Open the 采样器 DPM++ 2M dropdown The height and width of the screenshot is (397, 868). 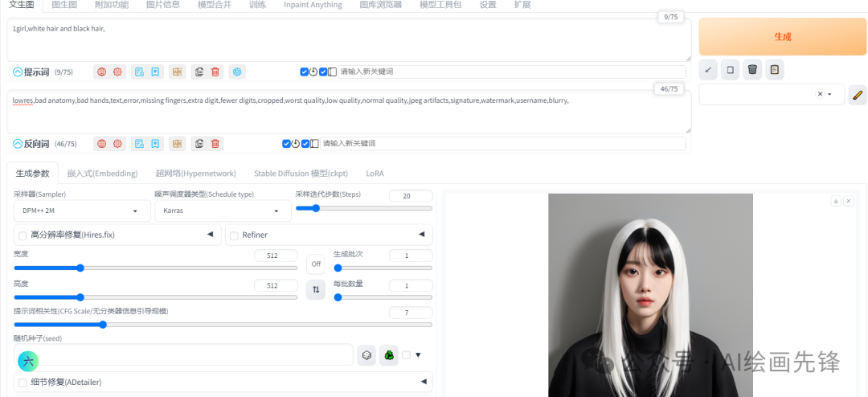[82, 211]
